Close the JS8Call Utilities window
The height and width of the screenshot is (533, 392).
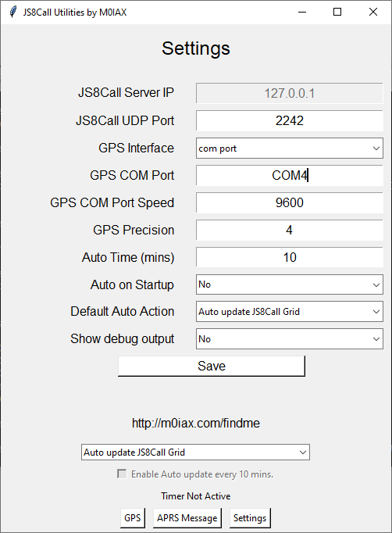(x=373, y=13)
